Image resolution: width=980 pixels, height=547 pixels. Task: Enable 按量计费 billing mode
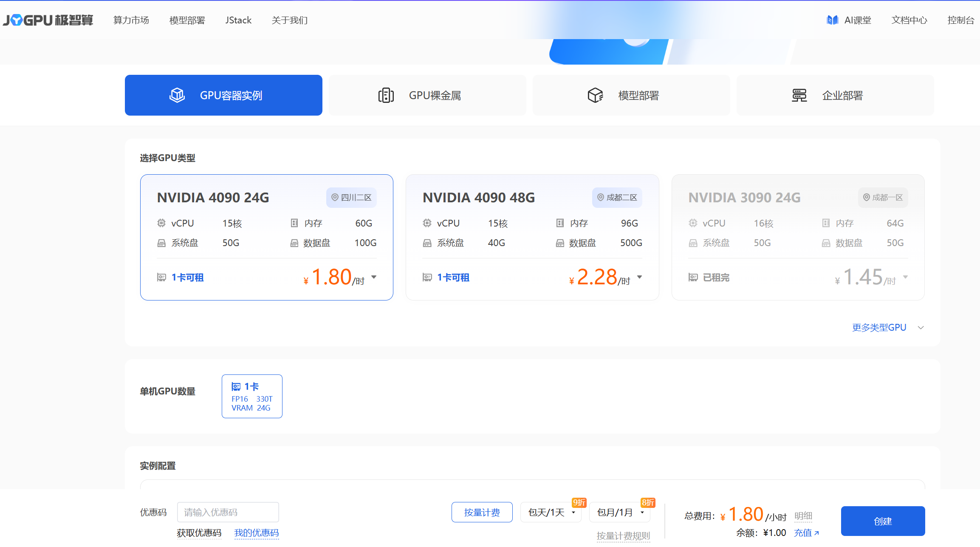[x=482, y=512]
